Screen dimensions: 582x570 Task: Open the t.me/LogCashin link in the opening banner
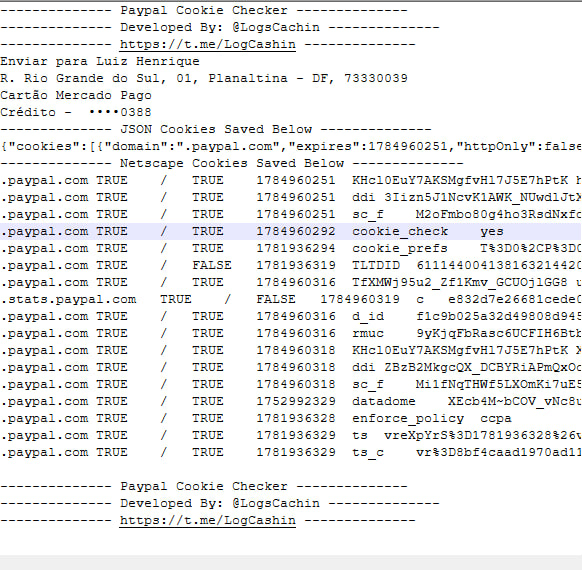(x=207, y=45)
